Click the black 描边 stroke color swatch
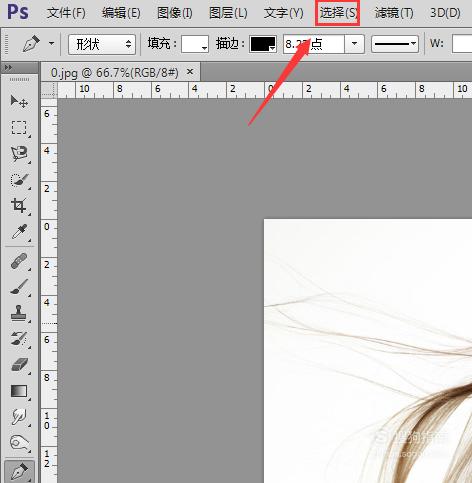 [x=263, y=44]
